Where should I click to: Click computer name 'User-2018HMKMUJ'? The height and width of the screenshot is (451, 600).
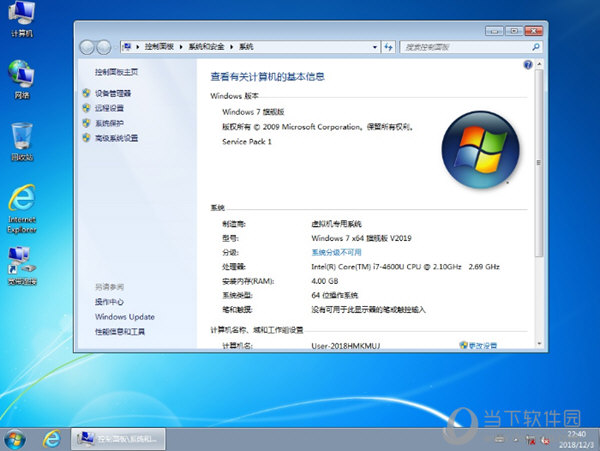346,346
